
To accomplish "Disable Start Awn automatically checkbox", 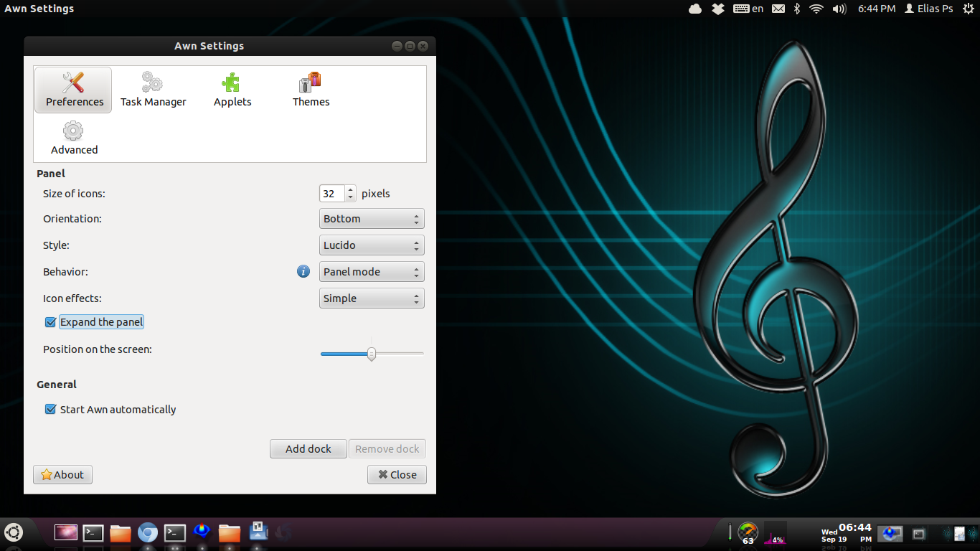I will pyautogui.click(x=50, y=410).
